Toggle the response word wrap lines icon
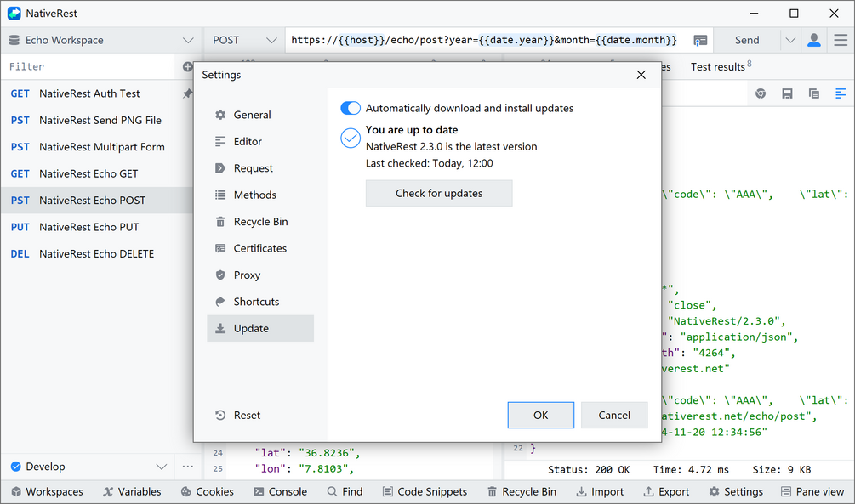Screen dimensions: 855x504 coord(841,93)
